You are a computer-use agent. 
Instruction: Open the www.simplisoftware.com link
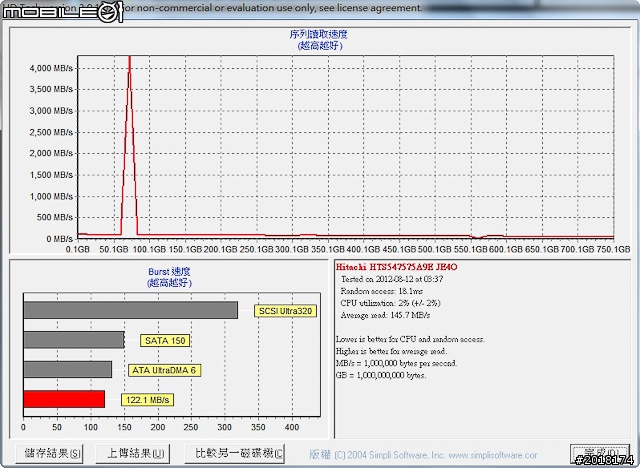point(493,455)
